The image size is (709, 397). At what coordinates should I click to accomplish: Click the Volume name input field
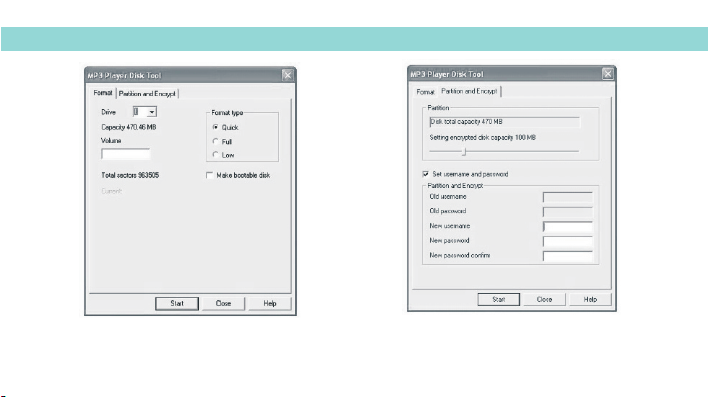click(x=126, y=154)
